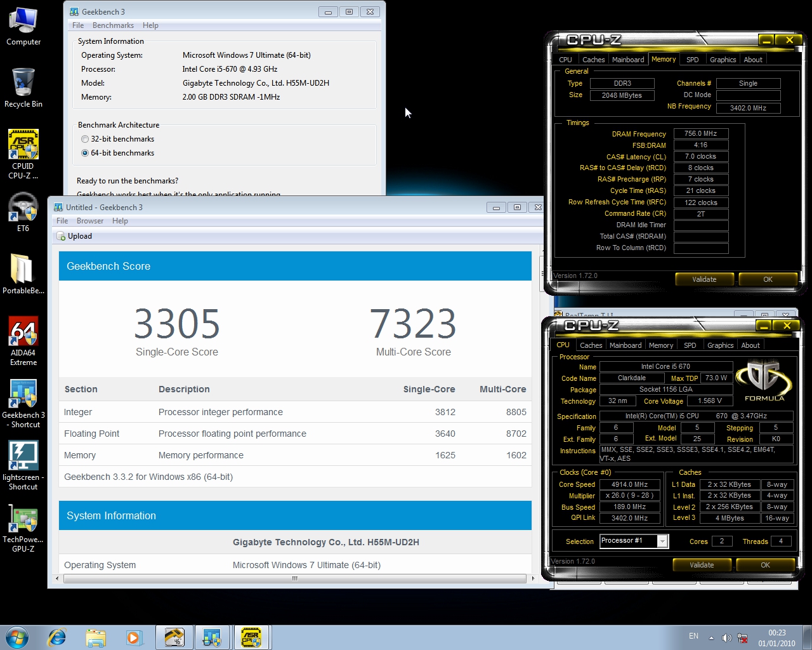This screenshot has width=812, height=650.
Task: Open the Help menu in the Geekbench 3 window
Action: coord(150,25)
